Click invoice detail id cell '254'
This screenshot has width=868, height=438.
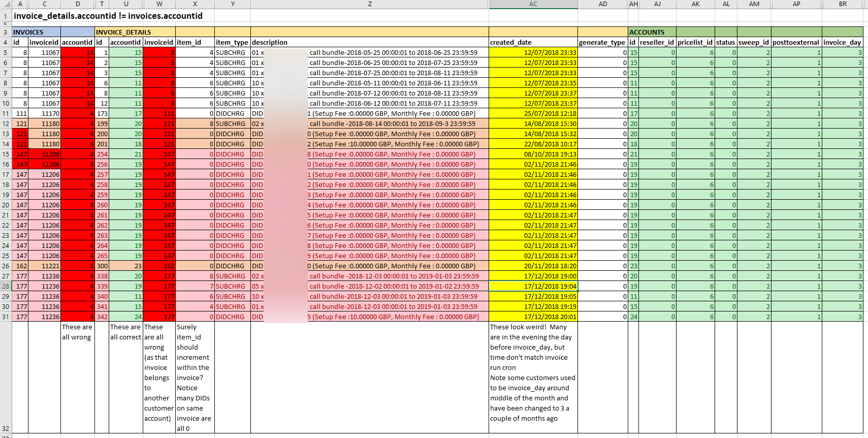pyautogui.click(x=102, y=154)
